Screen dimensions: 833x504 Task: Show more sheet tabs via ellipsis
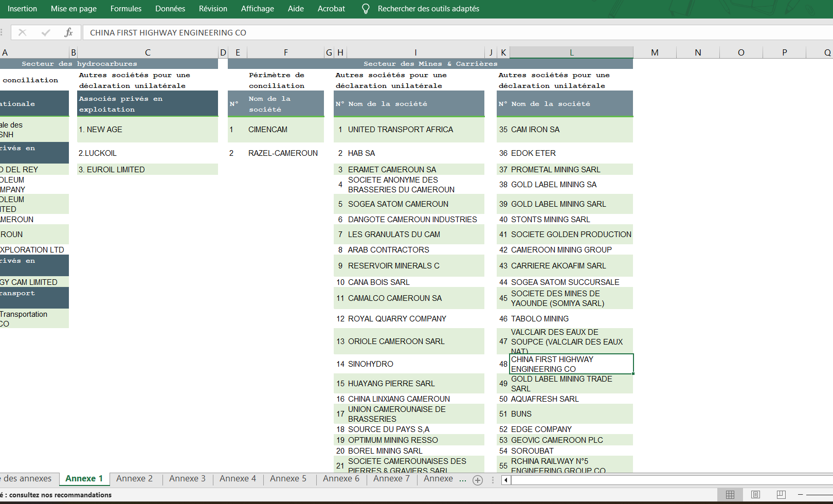click(463, 479)
